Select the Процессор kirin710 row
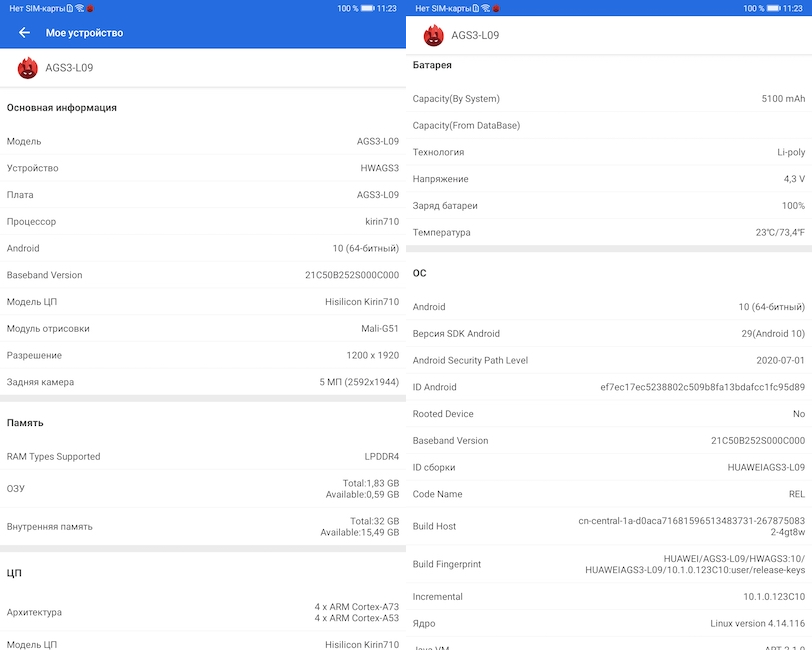The width and height of the screenshot is (812, 650). [203, 221]
